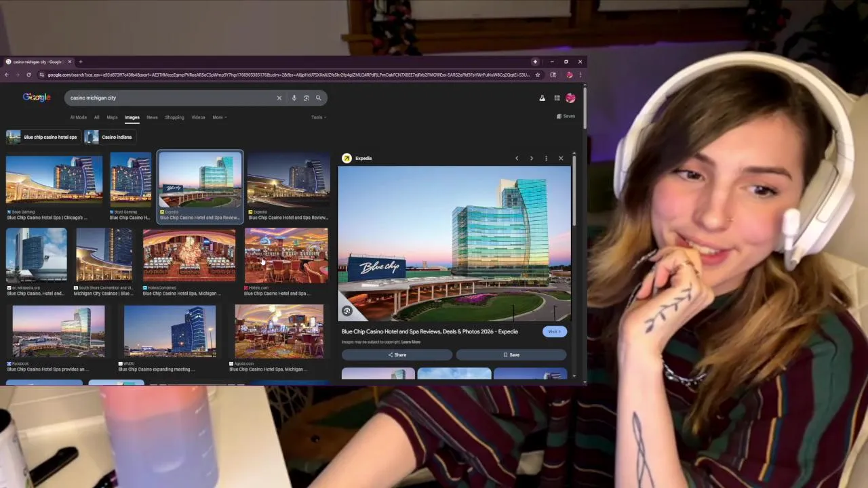Click inside the 'casino michigan city' search field
This screenshot has height=488, width=868.
[170, 98]
